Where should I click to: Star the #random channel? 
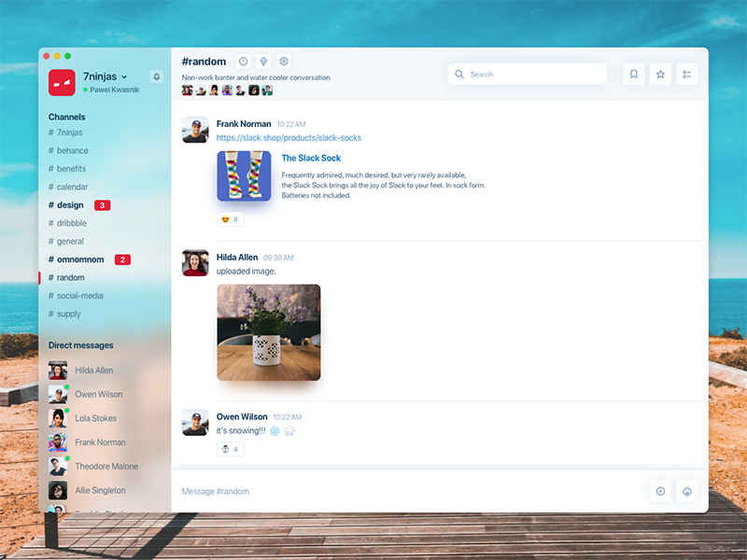pos(660,75)
